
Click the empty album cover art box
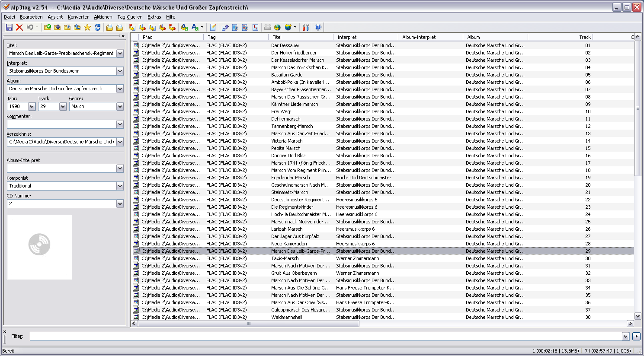pos(39,247)
